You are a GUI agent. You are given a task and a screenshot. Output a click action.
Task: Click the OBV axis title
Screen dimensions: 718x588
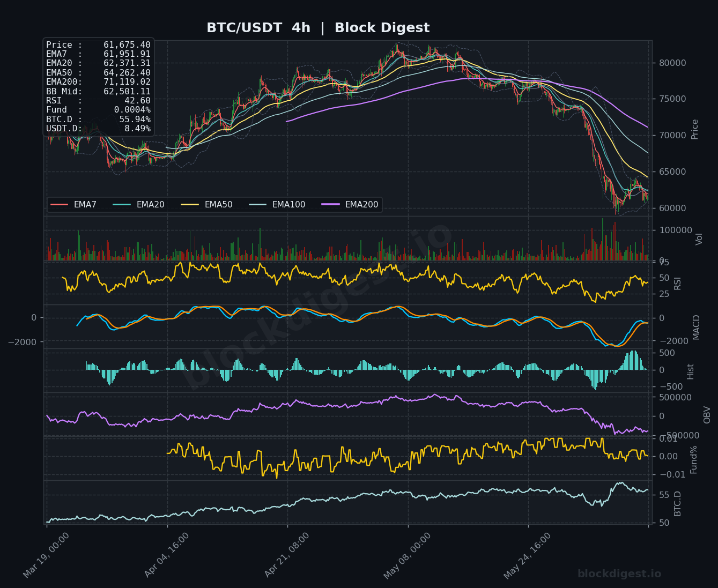(707, 415)
